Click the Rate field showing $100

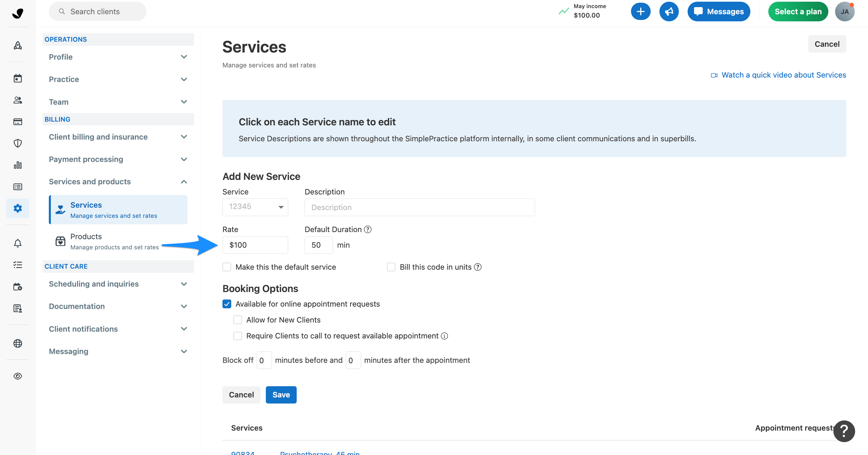tap(255, 245)
